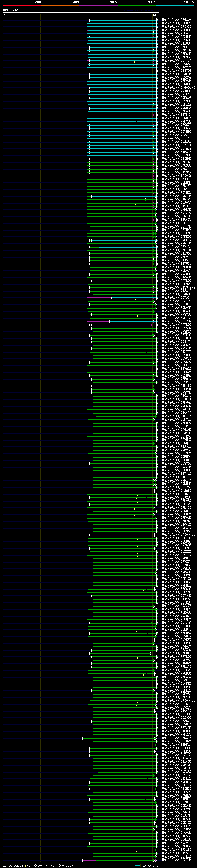The width and height of the screenshot is (197, 868).
Task: Click the purple ~60% identity legend bar
Action: 99,6
